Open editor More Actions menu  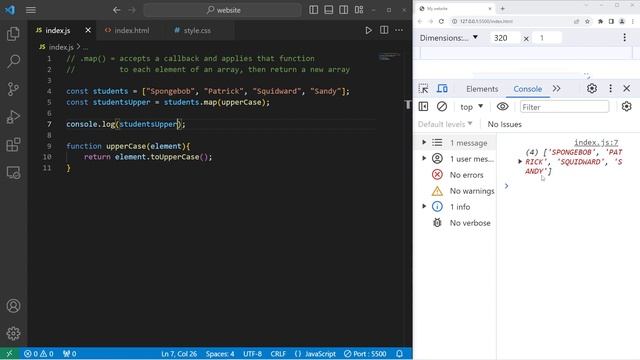coord(399,30)
